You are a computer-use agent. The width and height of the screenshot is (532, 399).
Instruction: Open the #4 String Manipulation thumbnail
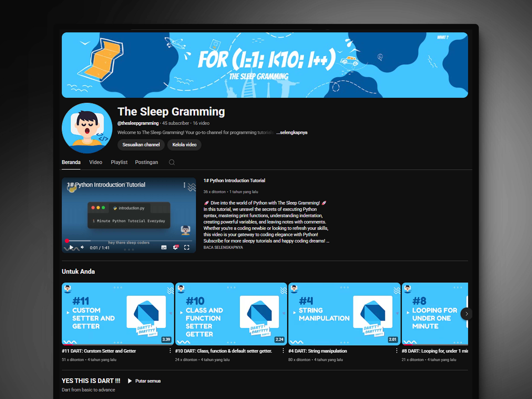[344, 314]
